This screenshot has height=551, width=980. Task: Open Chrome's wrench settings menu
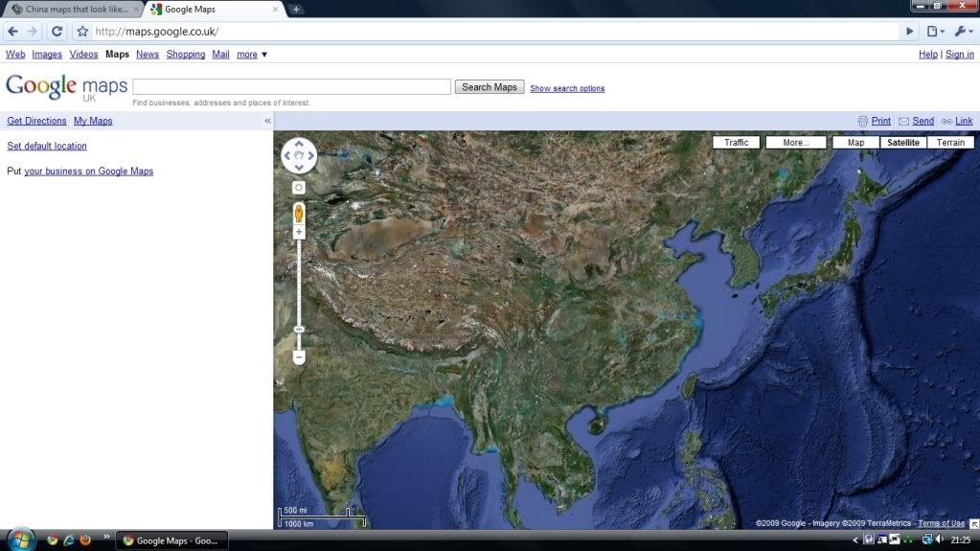(963, 31)
